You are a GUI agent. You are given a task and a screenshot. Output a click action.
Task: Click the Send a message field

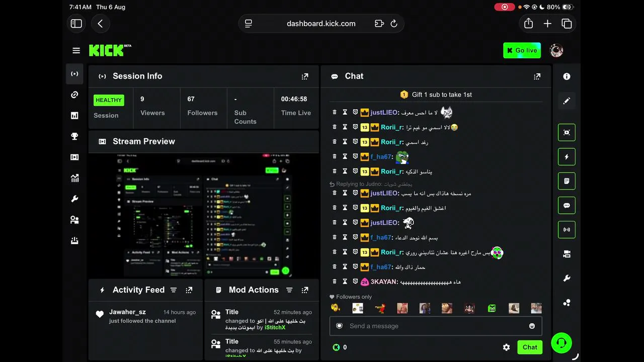click(436, 326)
